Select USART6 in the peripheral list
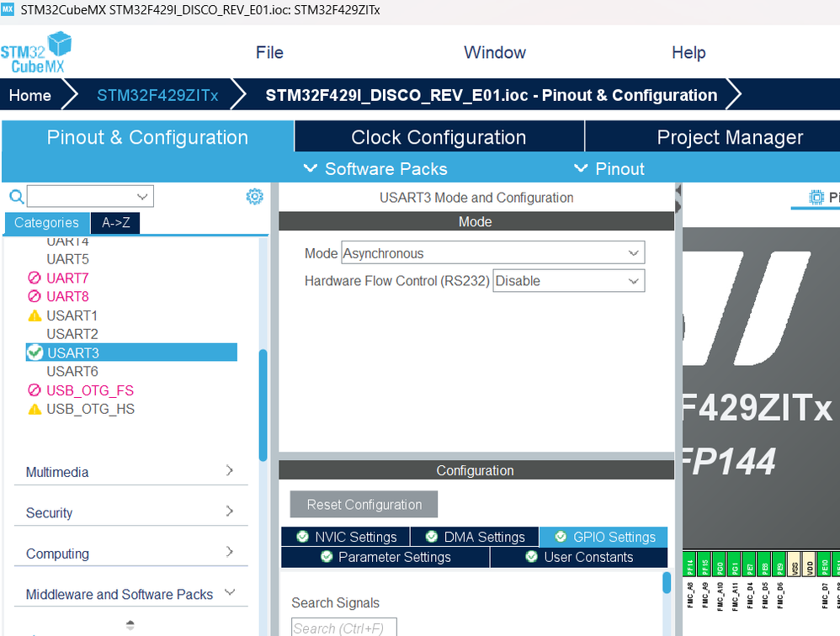Screen dimensions: 840x636 point(72,371)
